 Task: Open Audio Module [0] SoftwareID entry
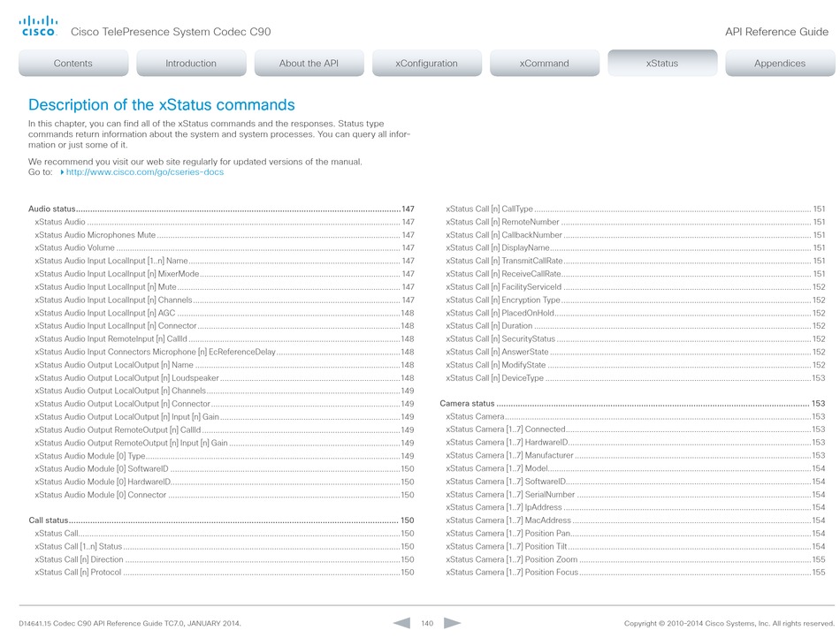click(225, 469)
